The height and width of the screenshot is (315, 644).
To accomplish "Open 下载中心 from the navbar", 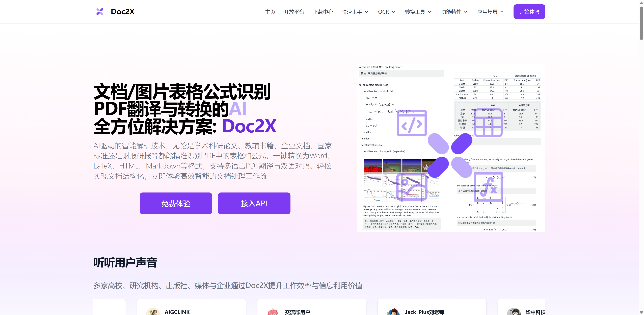I will coord(323,12).
